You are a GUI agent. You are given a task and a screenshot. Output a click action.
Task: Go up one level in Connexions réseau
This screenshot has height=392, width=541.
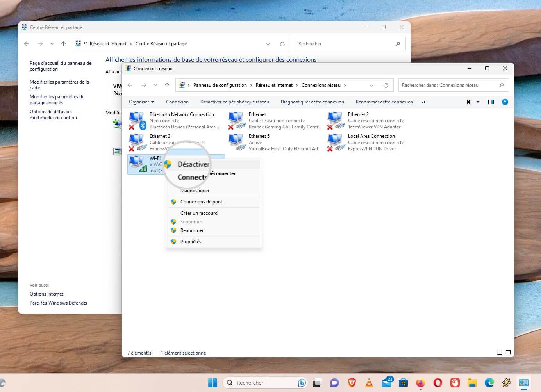167,85
